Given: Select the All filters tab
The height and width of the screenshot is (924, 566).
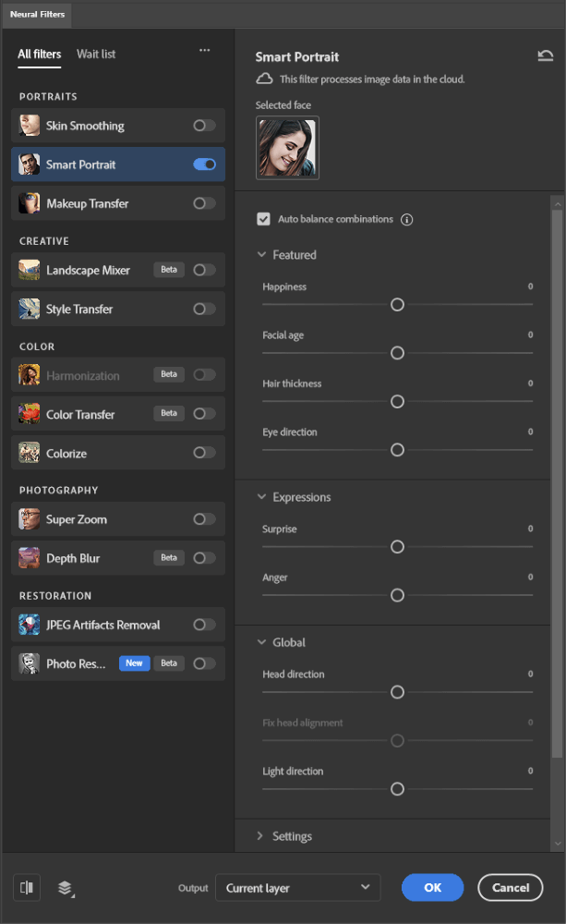Looking at the screenshot, I should [40, 55].
